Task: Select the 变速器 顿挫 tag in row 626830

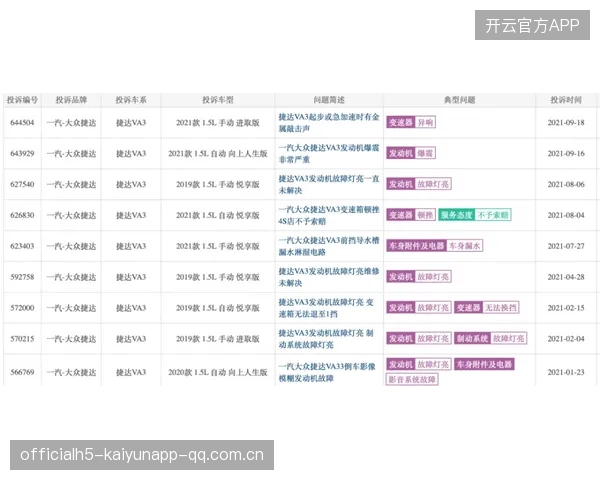Action: click(x=411, y=215)
